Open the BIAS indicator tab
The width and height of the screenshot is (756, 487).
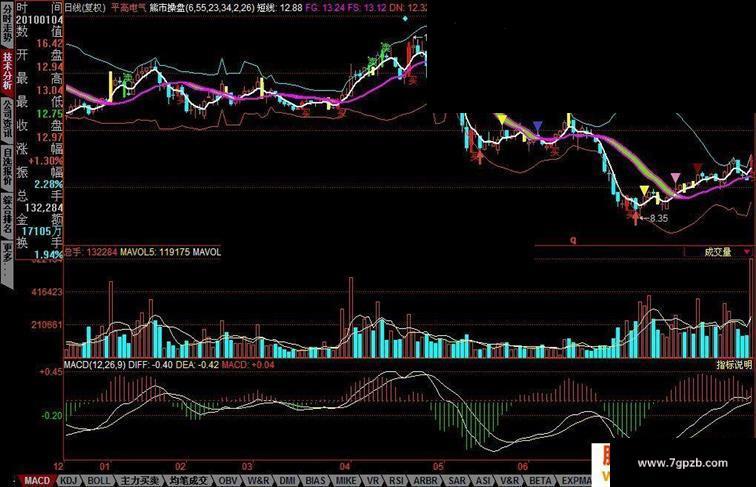click(x=316, y=481)
